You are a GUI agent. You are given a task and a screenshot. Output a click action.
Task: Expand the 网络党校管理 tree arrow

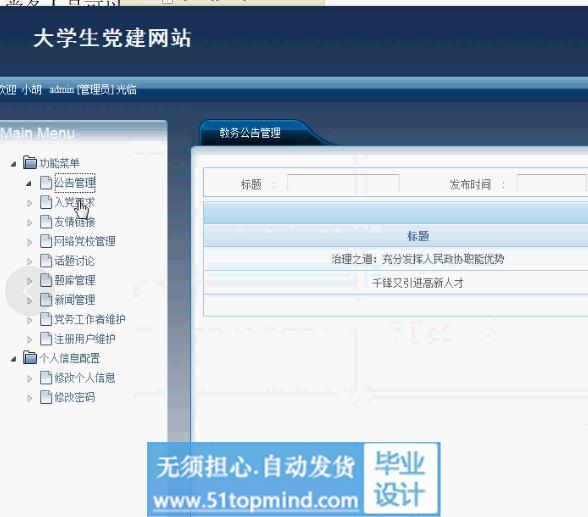click(29, 242)
